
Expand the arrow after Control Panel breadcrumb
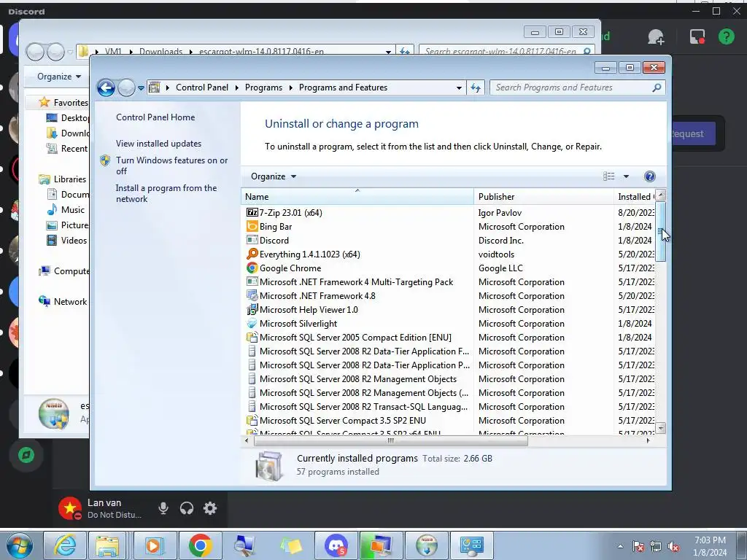pos(237,88)
